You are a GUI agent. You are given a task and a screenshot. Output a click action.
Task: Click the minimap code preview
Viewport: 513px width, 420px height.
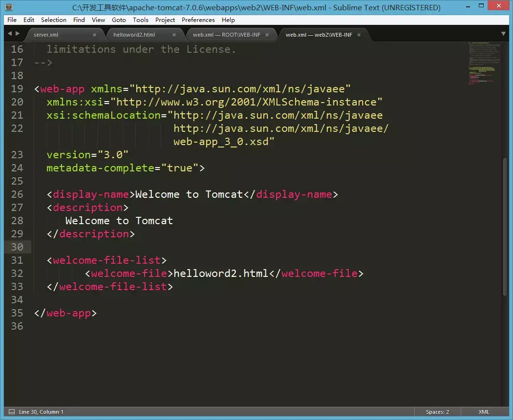point(485,63)
